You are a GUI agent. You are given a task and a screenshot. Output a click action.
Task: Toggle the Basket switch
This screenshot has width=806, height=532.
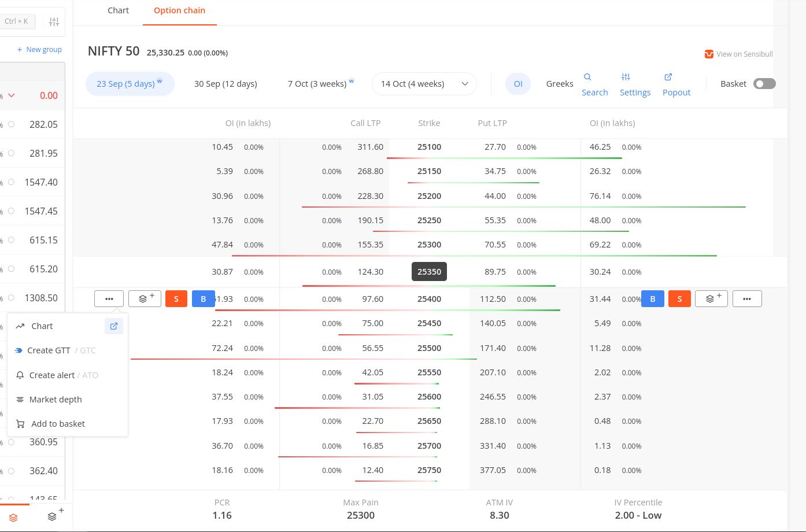pos(764,84)
